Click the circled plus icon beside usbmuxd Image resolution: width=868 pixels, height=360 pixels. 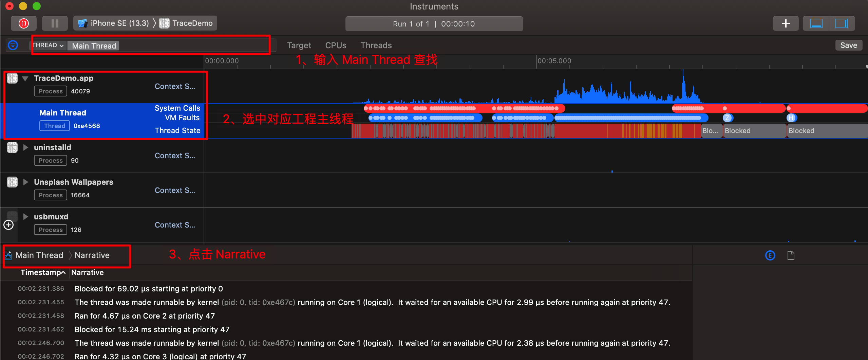click(8, 225)
